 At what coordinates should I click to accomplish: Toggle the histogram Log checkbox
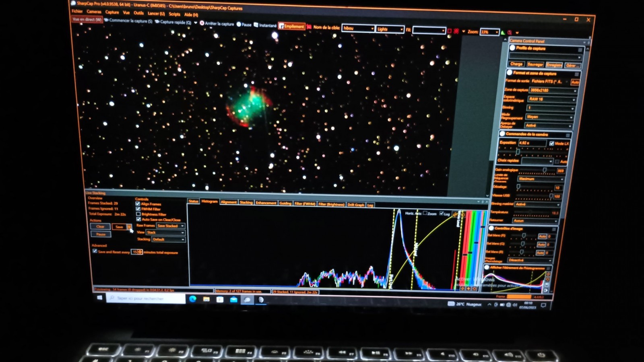[x=442, y=214]
